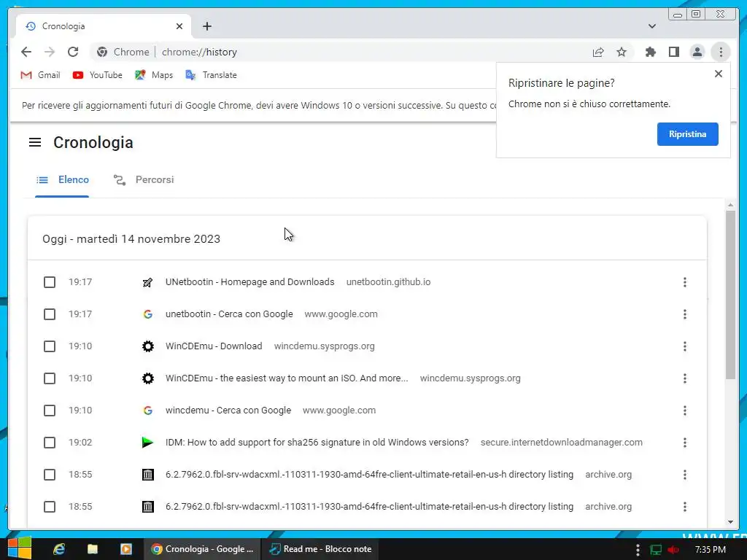Image resolution: width=747 pixels, height=560 pixels.
Task: Open the share this page icon
Action: pos(598,52)
